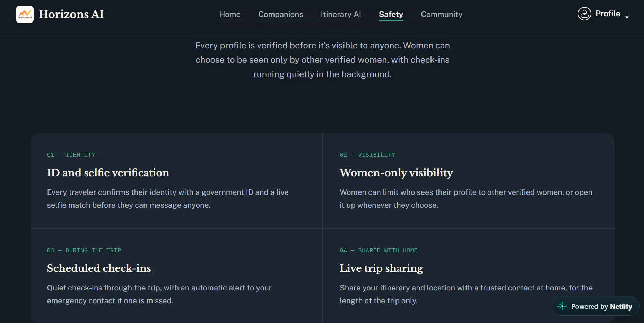Click the "Scheduled check-ins" heading
Image resolution: width=644 pixels, height=323 pixels.
click(99, 268)
